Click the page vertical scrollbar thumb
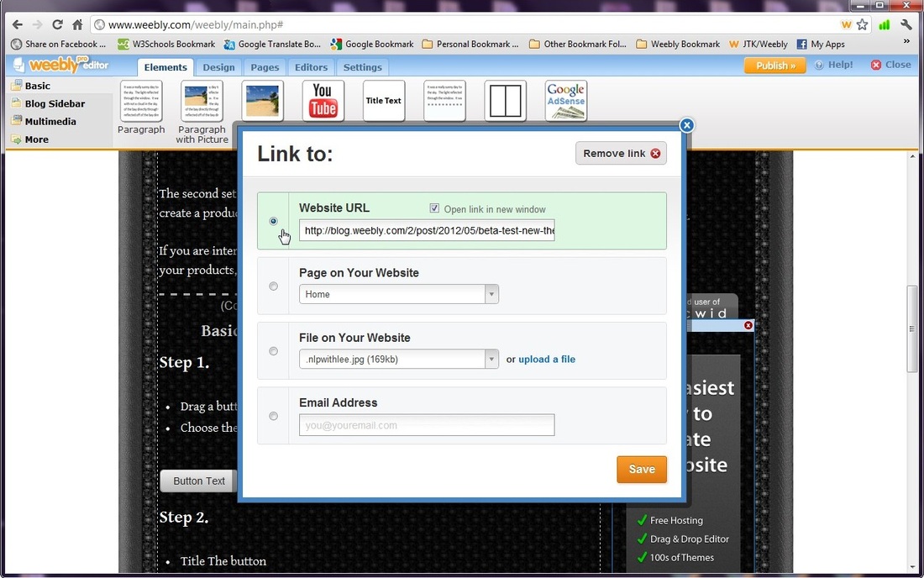 click(911, 328)
